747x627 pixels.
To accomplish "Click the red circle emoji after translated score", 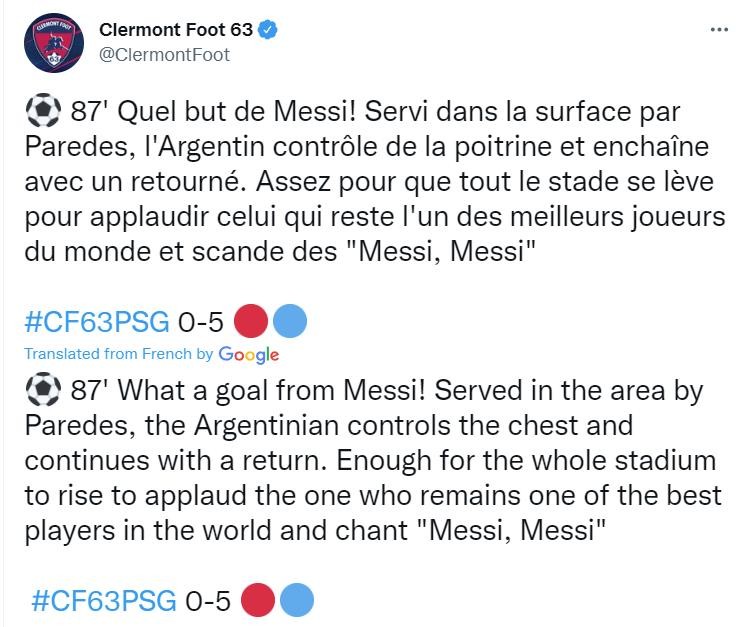I will pos(258,600).
